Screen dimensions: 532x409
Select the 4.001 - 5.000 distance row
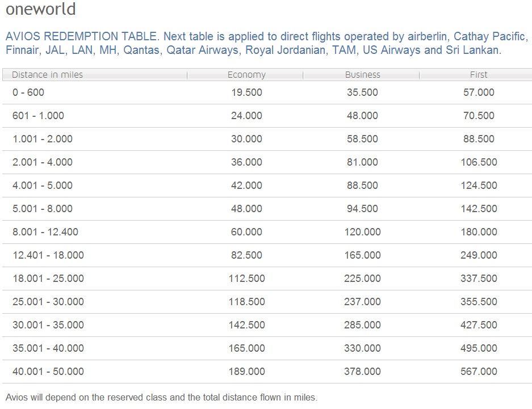(267, 185)
